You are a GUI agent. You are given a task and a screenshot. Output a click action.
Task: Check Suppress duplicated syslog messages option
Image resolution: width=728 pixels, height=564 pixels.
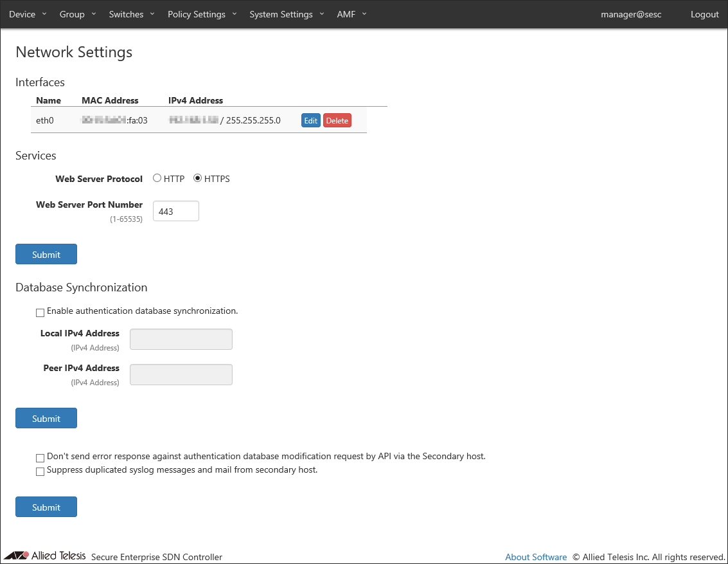click(x=40, y=471)
